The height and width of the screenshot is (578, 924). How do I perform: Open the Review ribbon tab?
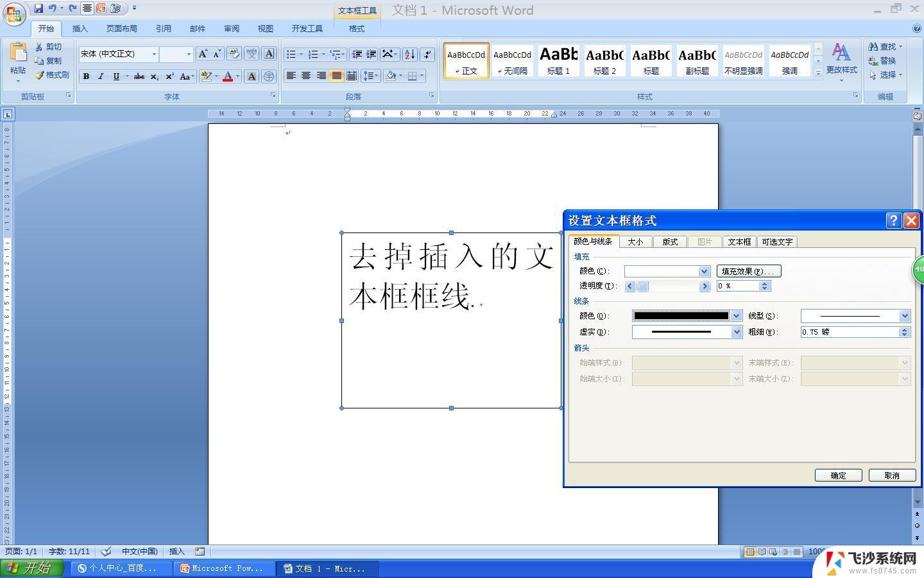point(232,28)
